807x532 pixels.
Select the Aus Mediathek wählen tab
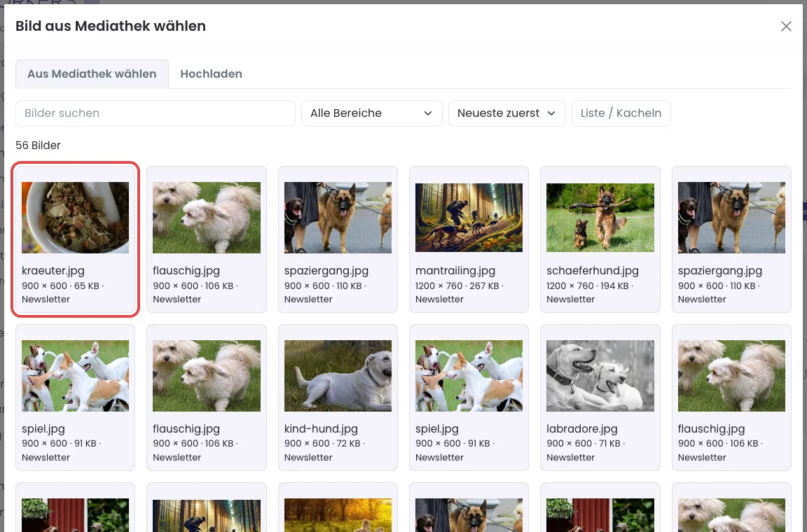[x=92, y=73]
